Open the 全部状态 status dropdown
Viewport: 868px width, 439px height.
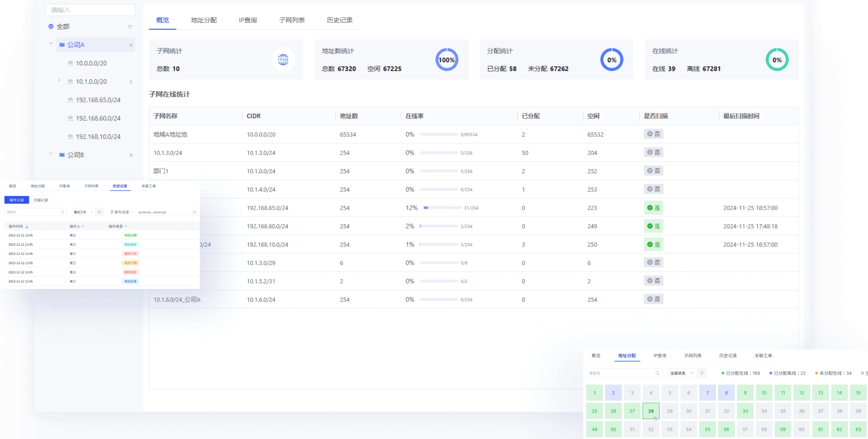click(682, 373)
